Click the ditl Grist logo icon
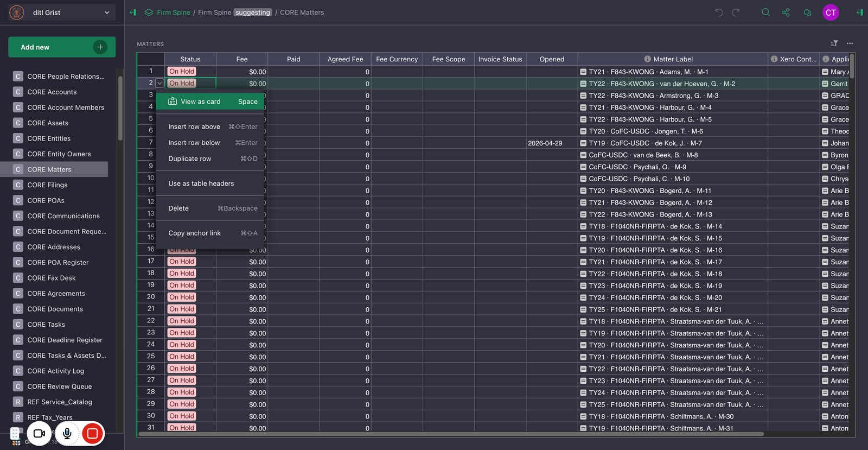This screenshot has width=868, height=450. [x=17, y=12]
